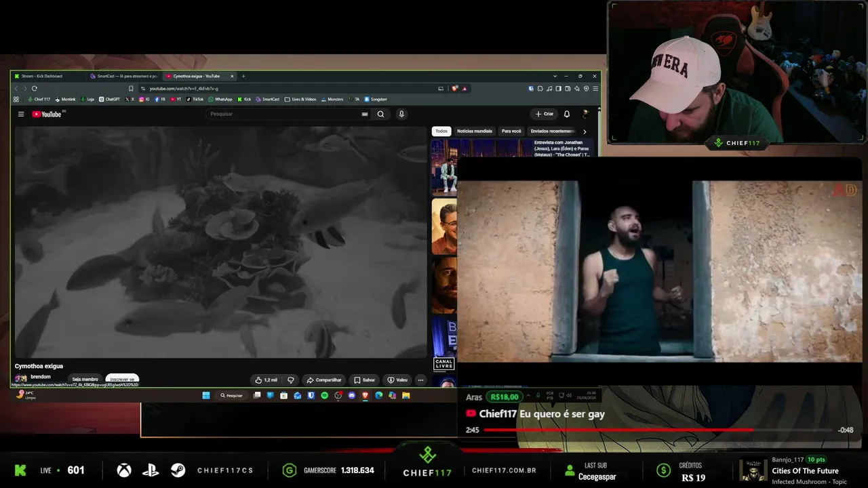Click the YouTube search magnifier button
This screenshot has height=488, width=868.
pos(380,114)
